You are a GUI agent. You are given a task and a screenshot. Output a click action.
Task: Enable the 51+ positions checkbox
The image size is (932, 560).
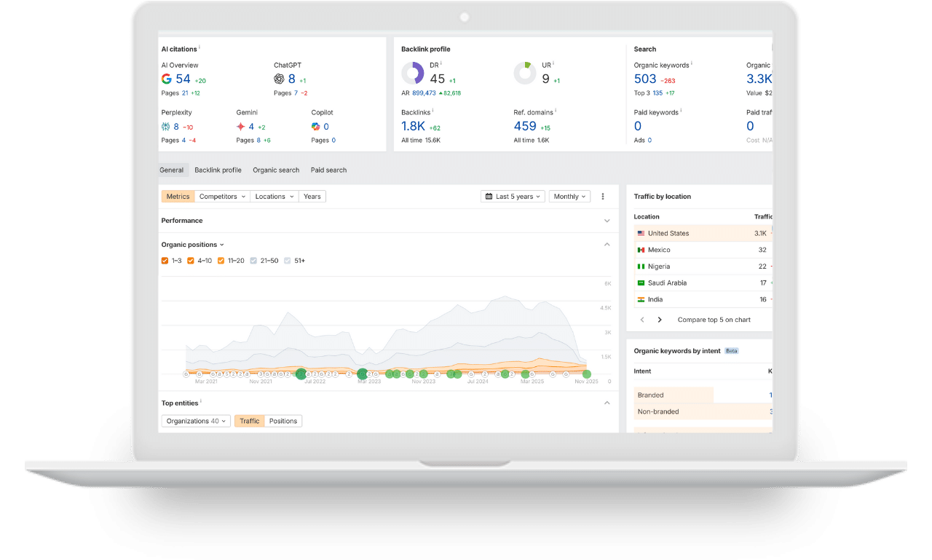(x=288, y=260)
